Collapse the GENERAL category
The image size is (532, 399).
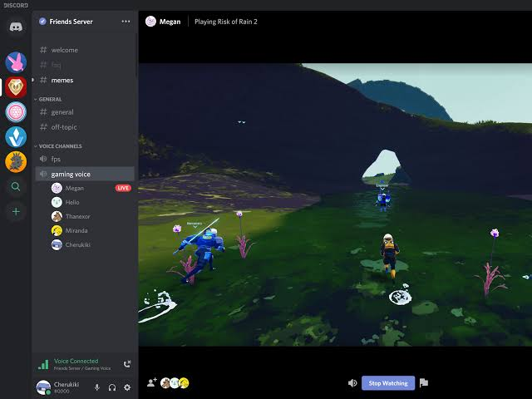[48, 99]
